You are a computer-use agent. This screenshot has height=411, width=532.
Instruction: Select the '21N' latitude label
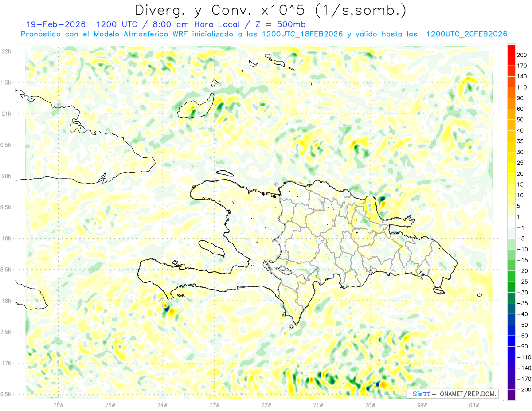click(7, 114)
